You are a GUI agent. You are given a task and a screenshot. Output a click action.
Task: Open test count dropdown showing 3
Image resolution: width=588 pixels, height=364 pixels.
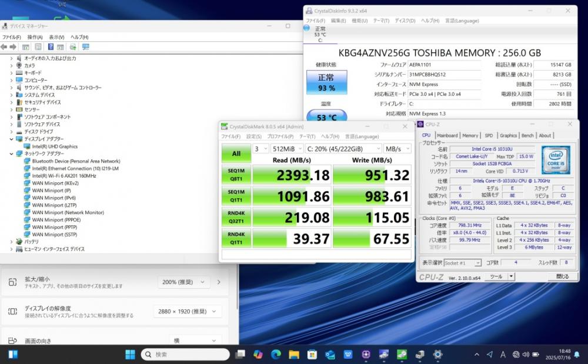(260, 149)
